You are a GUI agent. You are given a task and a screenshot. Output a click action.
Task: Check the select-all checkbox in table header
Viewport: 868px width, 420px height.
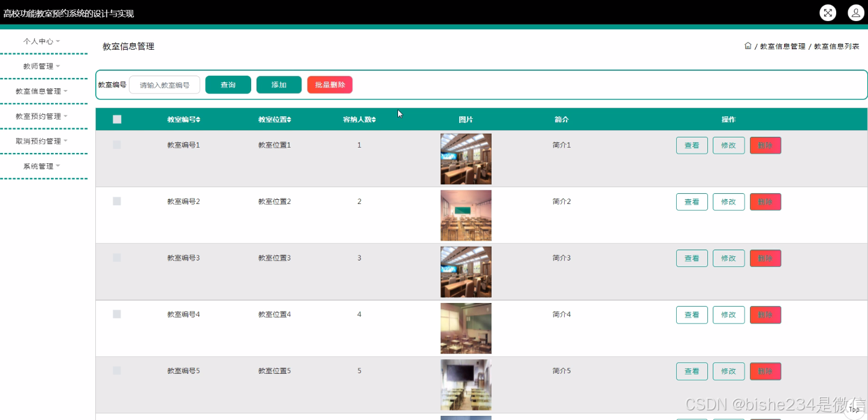click(117, 119)
